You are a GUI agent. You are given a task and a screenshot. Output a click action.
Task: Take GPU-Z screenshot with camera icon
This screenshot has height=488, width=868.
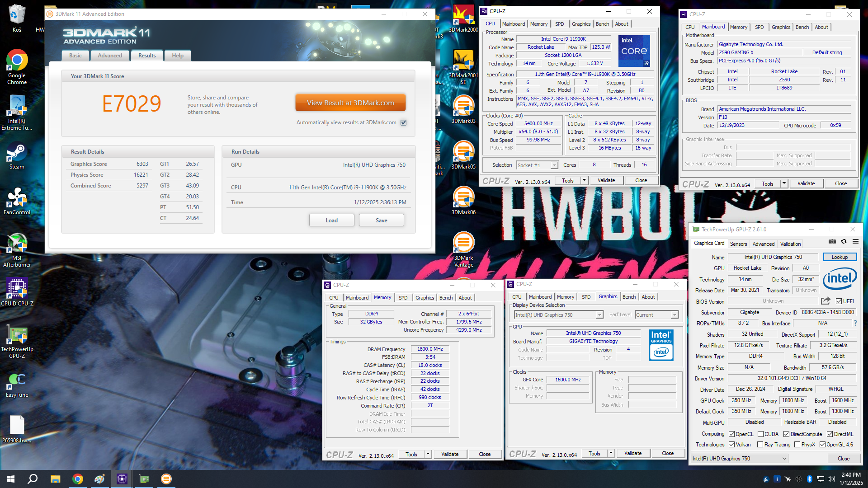(832, 242)
